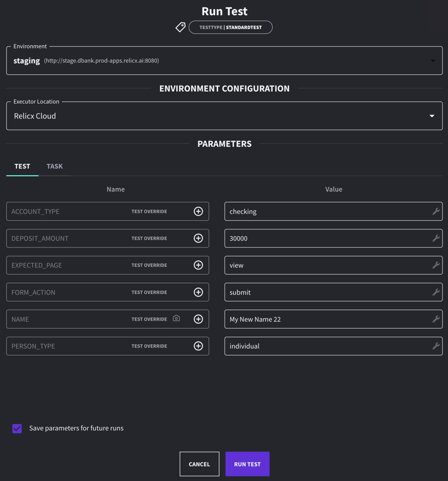
Task: Click the plus icon on the ACCOUNT_TYPE row
Action: (198, 212)
